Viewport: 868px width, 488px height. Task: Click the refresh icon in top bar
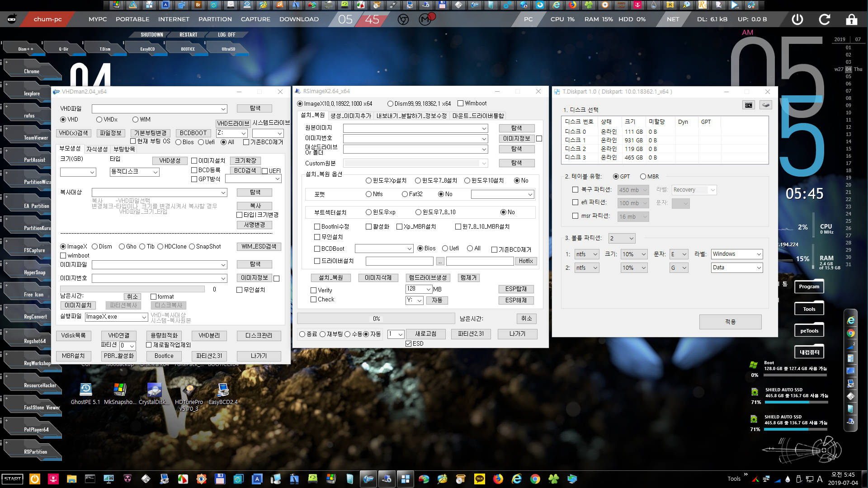825,19
